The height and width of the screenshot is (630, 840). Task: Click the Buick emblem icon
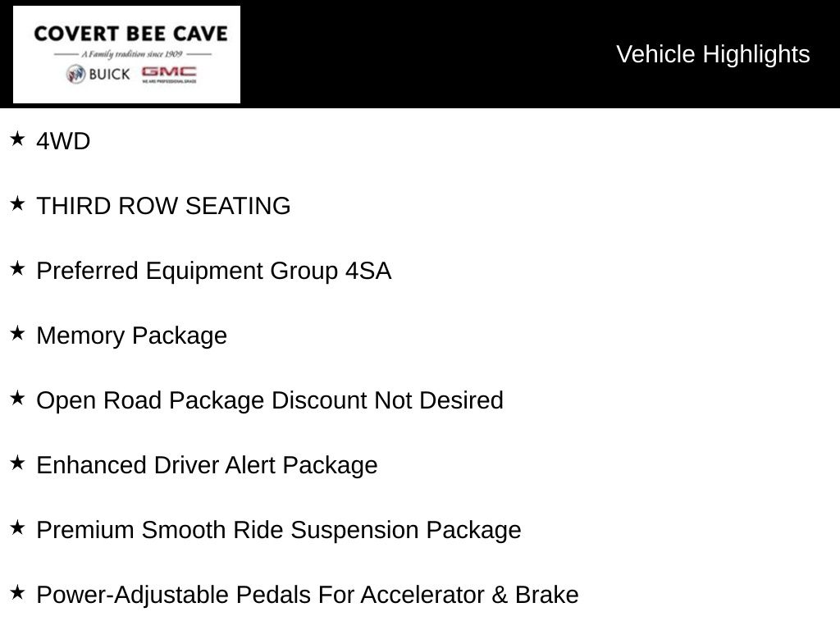[75, 74]
